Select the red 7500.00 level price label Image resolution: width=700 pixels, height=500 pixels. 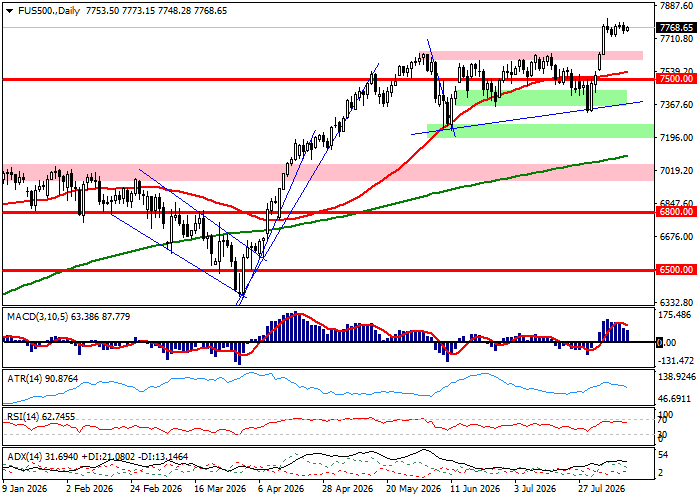(676, 79)
